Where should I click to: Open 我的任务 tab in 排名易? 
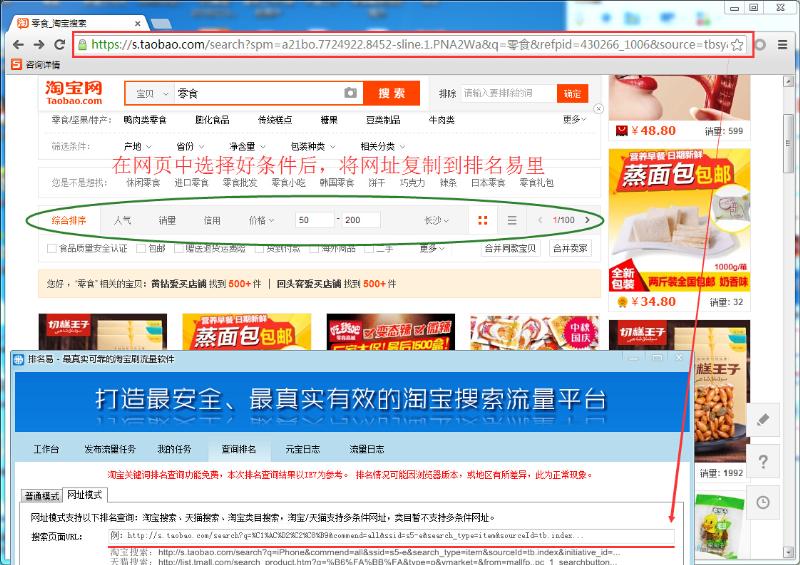[174, 449]
